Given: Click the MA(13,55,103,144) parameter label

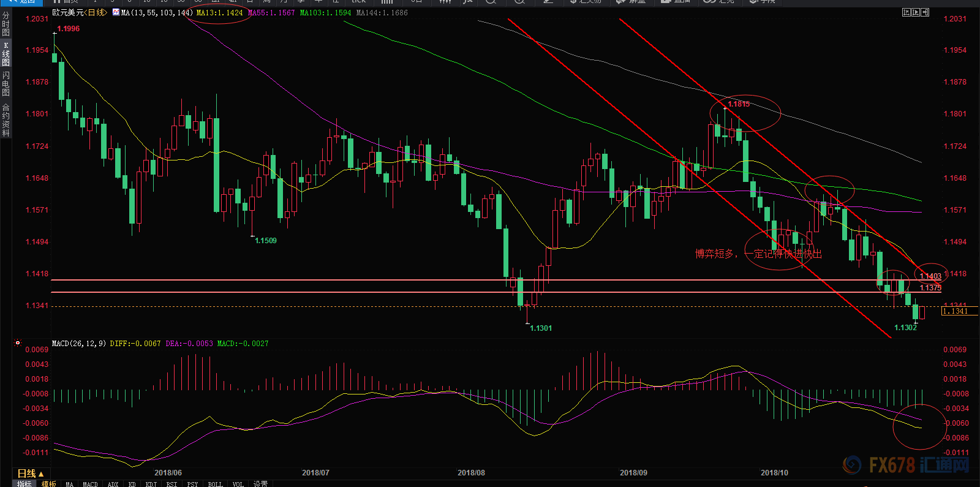Looking at the screenshot, I should point(157,12).
